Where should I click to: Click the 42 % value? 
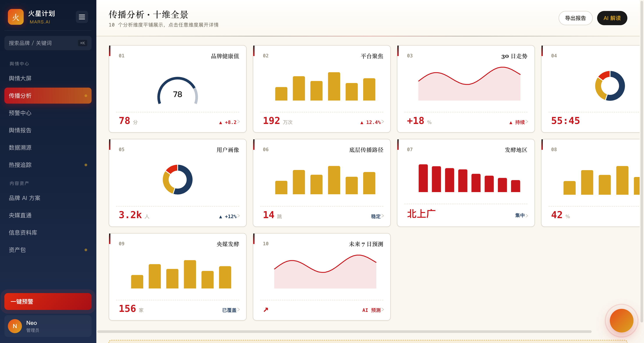click(561, 215)
